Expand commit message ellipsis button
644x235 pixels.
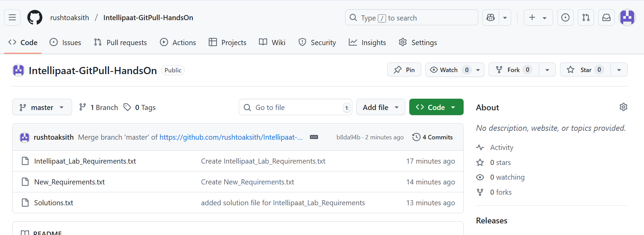314,137
